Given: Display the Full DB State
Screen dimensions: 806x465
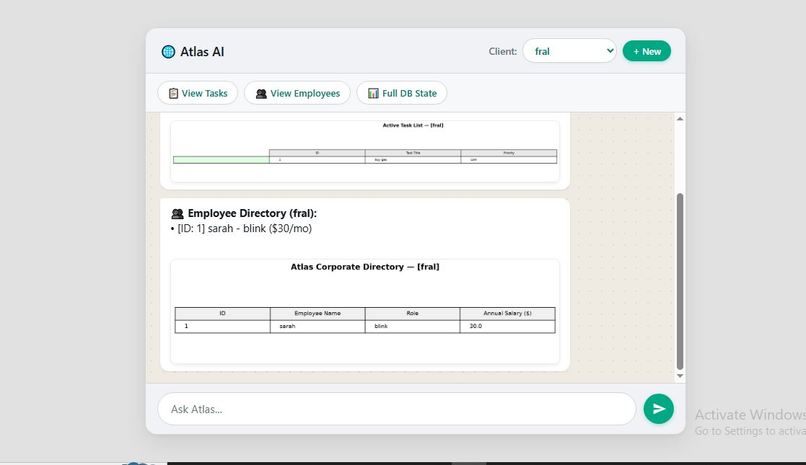Looking at the screenshot, I should (x=402, y=93).
